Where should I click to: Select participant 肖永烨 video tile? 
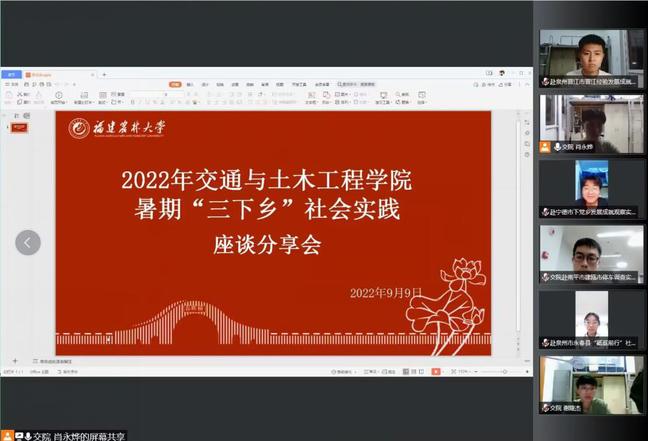[x=591, y=124]
